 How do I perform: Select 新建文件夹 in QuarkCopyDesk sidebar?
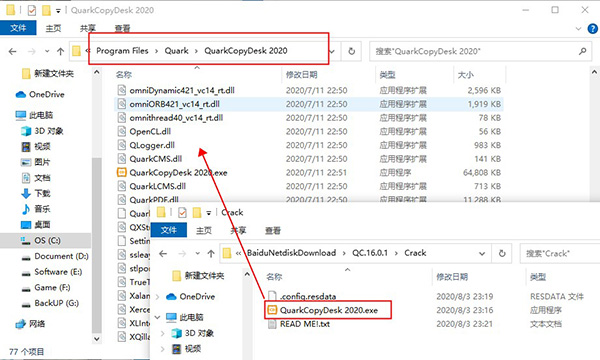(48, 73)
